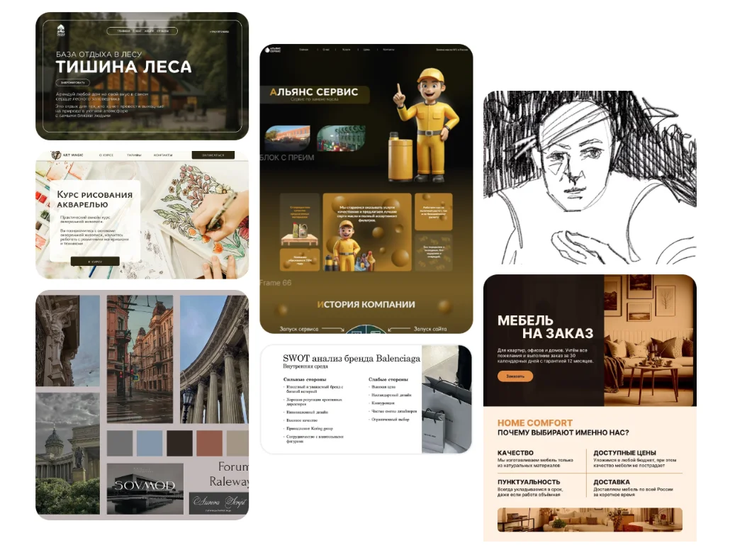
Task: Click the Доставка heading
Action: coord(611,482)
